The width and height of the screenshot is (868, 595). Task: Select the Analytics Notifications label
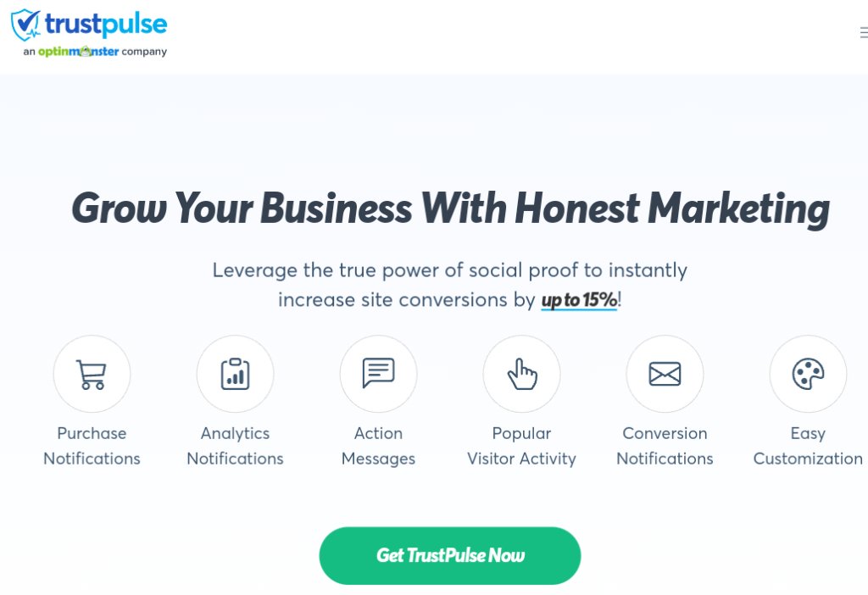tap(235, 446)
